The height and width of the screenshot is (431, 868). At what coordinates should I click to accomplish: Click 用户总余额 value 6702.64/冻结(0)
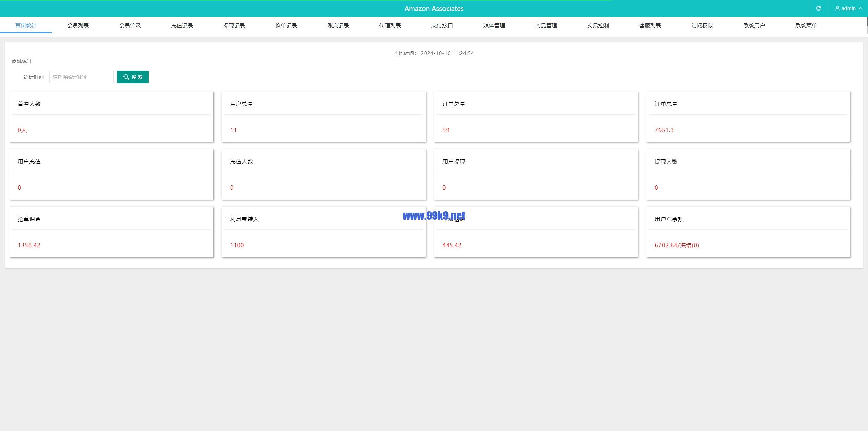[x=677, y=245]
